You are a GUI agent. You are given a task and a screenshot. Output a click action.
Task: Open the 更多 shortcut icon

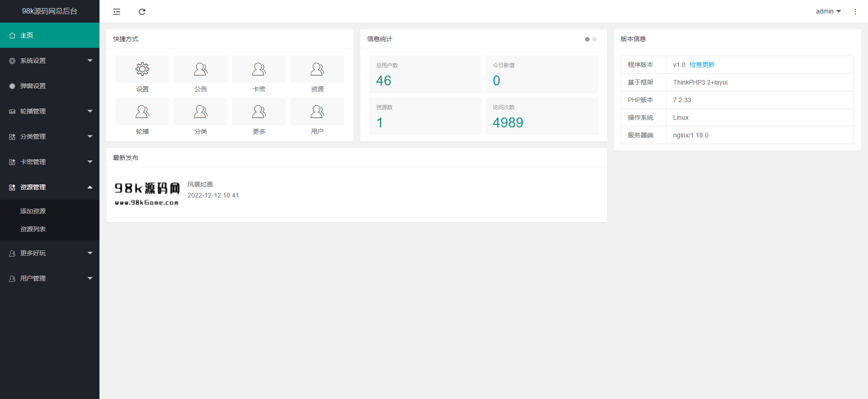(259, 112)
